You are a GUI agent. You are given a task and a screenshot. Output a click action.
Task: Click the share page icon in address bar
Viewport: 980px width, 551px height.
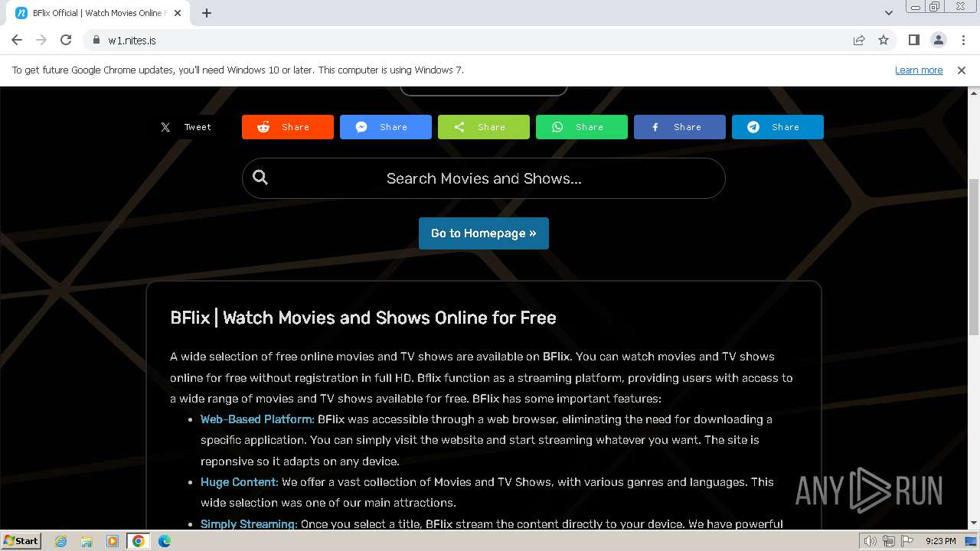pos(859,40)
